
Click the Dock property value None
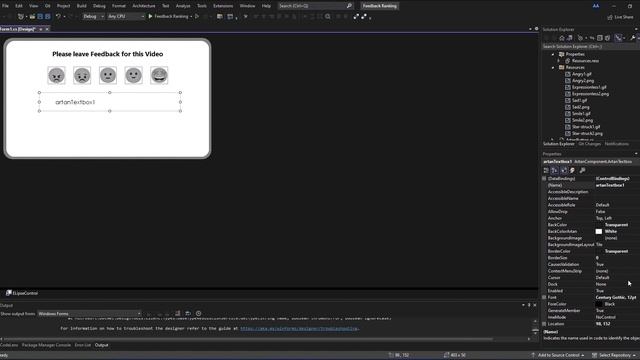(x=601, y=284)
